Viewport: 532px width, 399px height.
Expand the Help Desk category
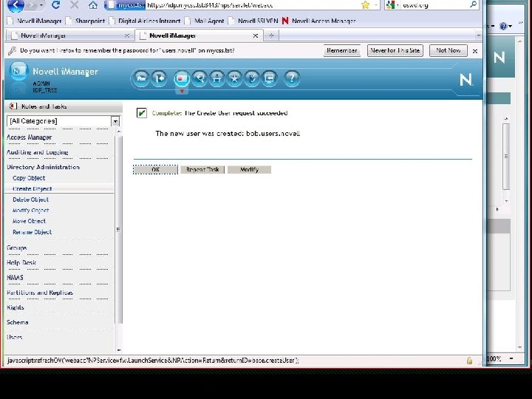coord(21,262)
